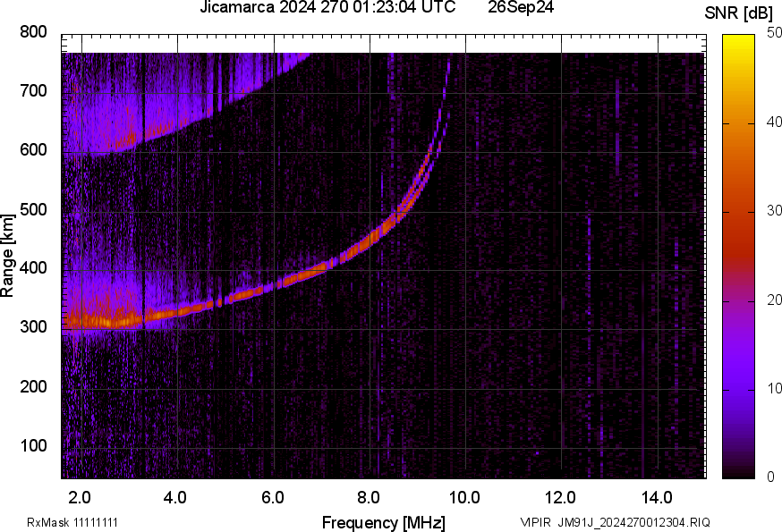Click the colorbar tick label '50'
The image size is (782, 532).
tap(774, 33)
